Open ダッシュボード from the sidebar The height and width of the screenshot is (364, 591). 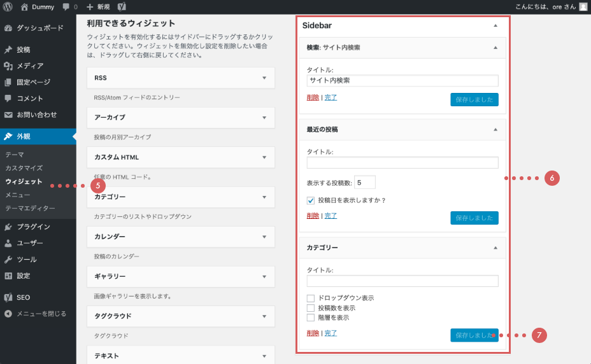(38, 29)
